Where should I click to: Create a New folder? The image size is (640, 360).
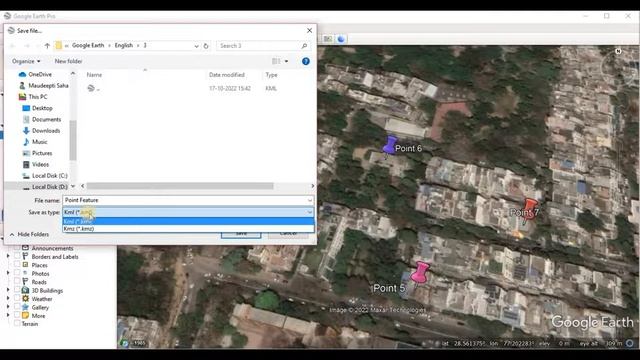pyautogui.click(x=68, y=61)
